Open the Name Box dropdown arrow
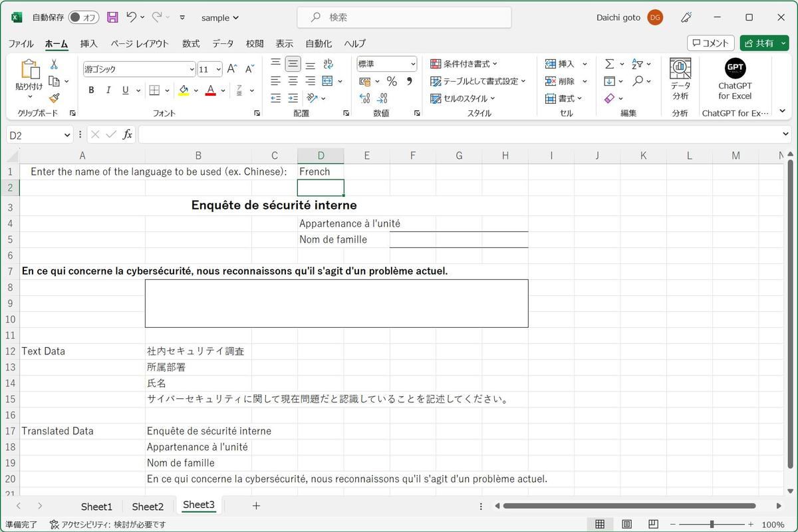 67,135
